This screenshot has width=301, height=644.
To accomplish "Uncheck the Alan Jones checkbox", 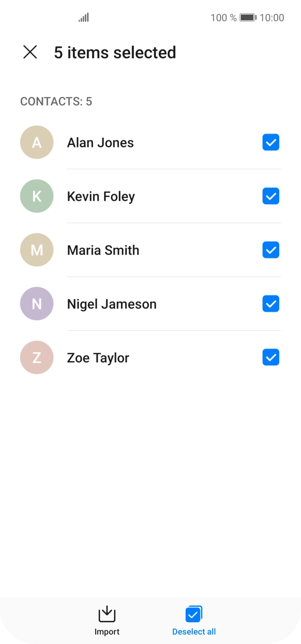I will [x=271, y=143].
